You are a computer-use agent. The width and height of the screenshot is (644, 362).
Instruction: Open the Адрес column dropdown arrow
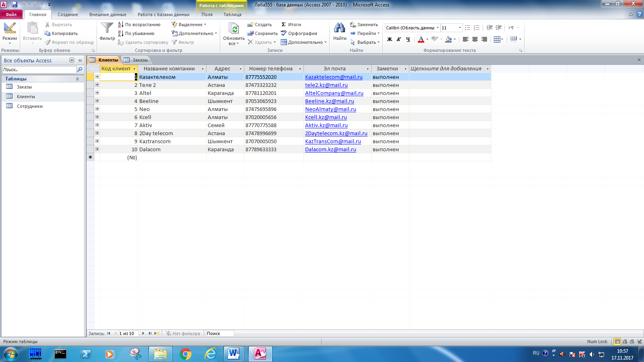tap(240, 69)
